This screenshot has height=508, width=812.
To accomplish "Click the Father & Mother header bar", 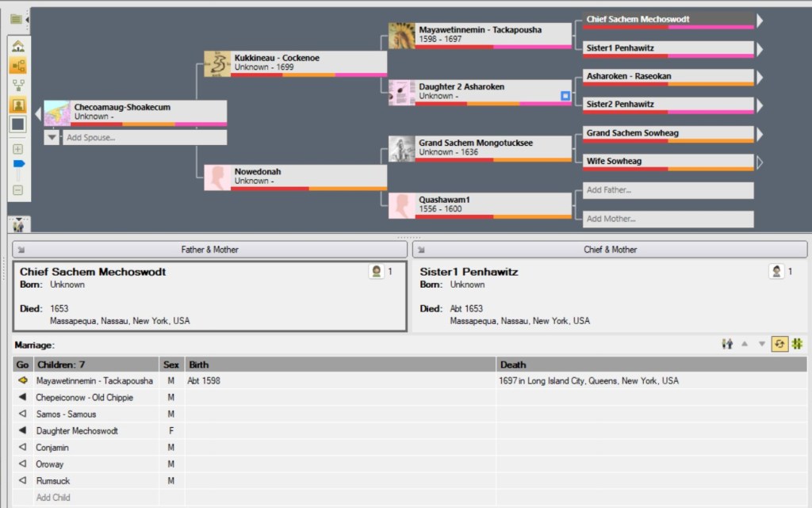I will click(x=209, y=250).
